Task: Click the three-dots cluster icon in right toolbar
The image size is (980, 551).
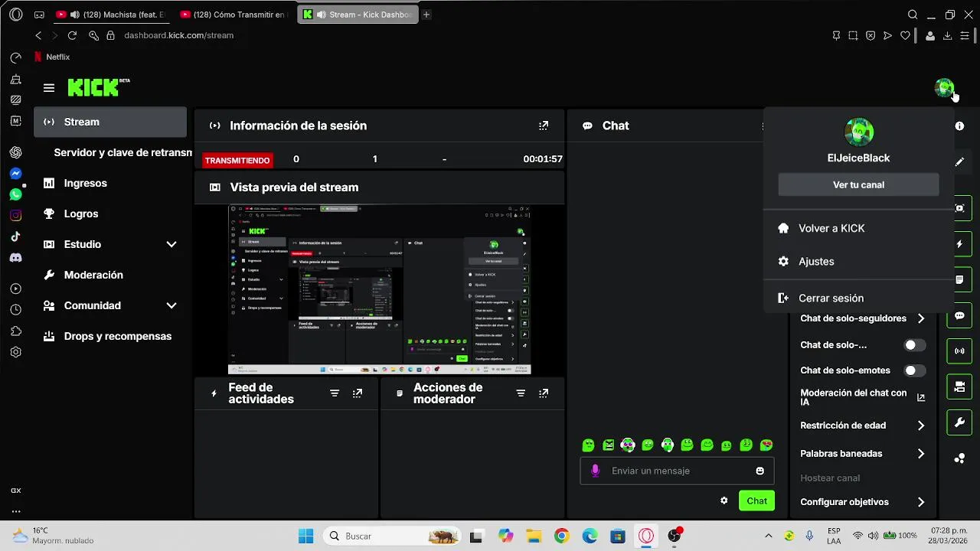Action: (959, 458)
